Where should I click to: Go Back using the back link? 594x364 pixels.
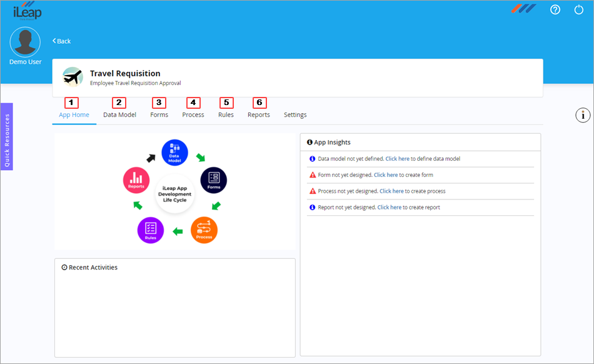pos(61,41)
